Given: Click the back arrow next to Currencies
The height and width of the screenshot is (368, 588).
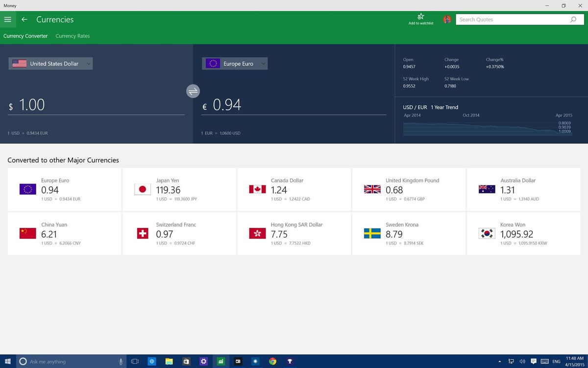Looking at the screenshot, I should tap(24, 20).
